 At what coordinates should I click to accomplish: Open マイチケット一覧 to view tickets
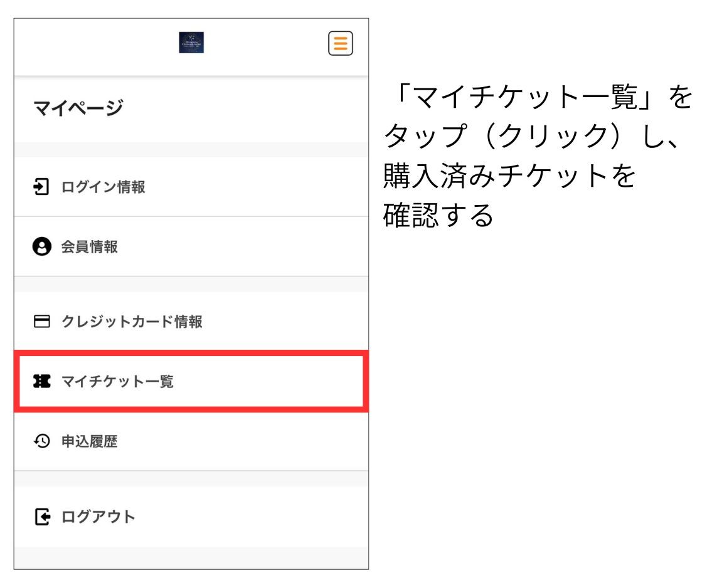117,382
